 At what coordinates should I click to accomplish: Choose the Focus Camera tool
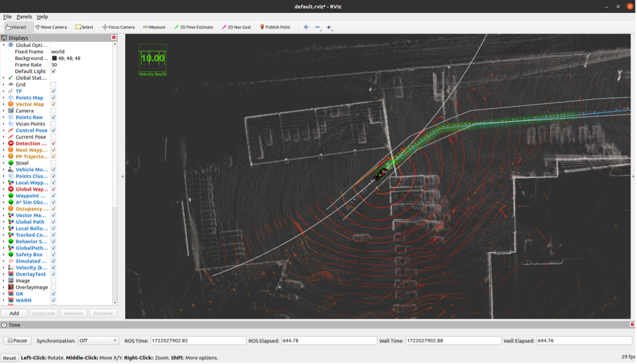click(x=118, y=27)
